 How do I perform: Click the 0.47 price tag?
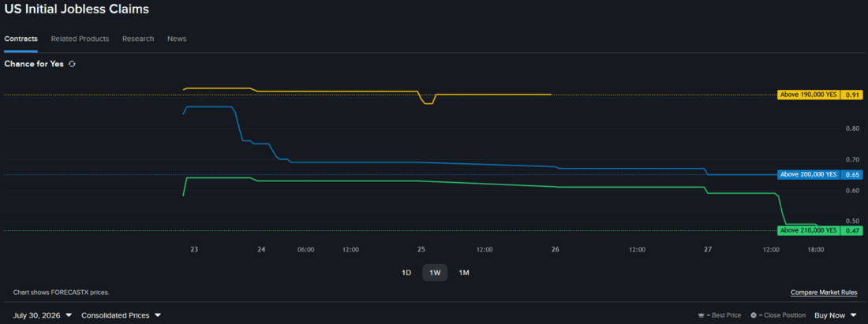[x=851, y=230]
